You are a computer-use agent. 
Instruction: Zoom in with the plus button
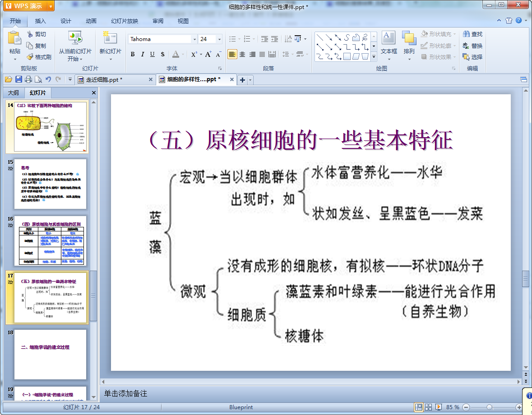pos(519,407)
